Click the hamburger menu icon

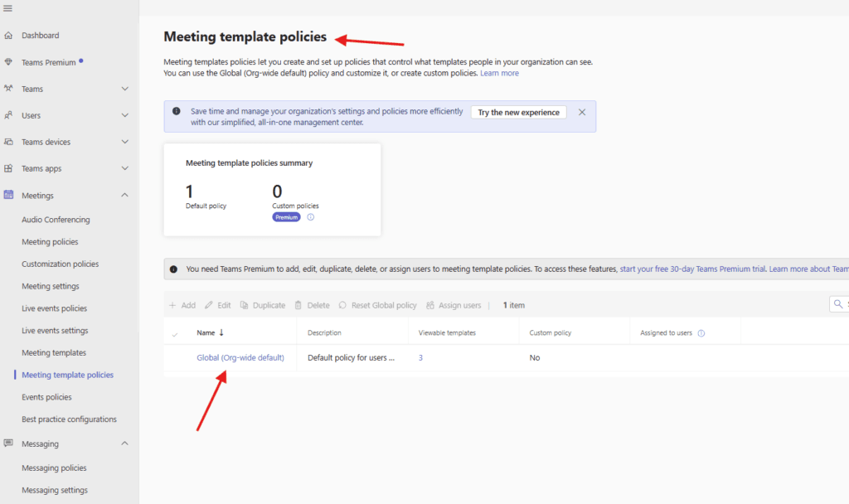tap(7, 8)
